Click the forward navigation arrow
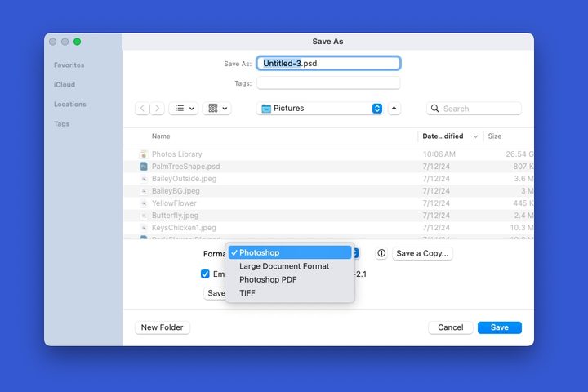This screenshot has width=588, height=392. [157, 109]
